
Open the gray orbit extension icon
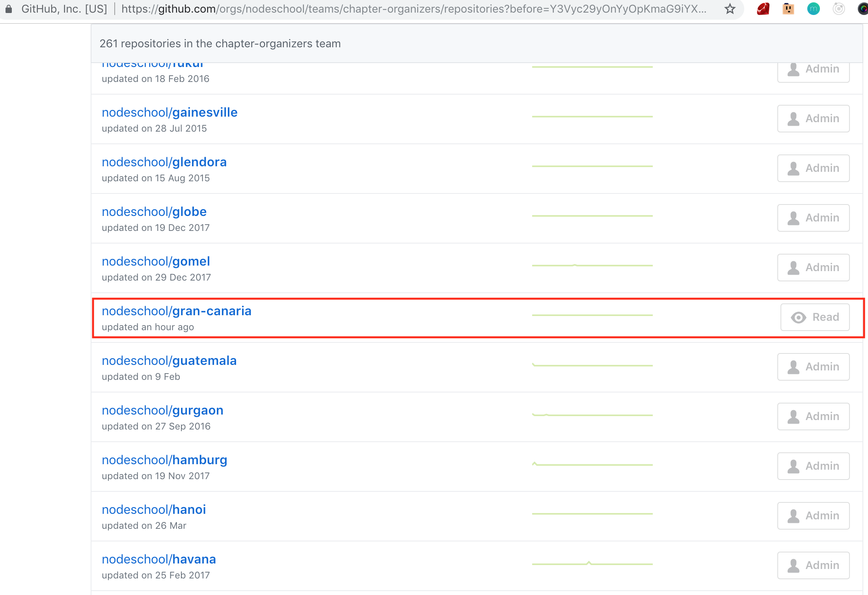point(840,9)
